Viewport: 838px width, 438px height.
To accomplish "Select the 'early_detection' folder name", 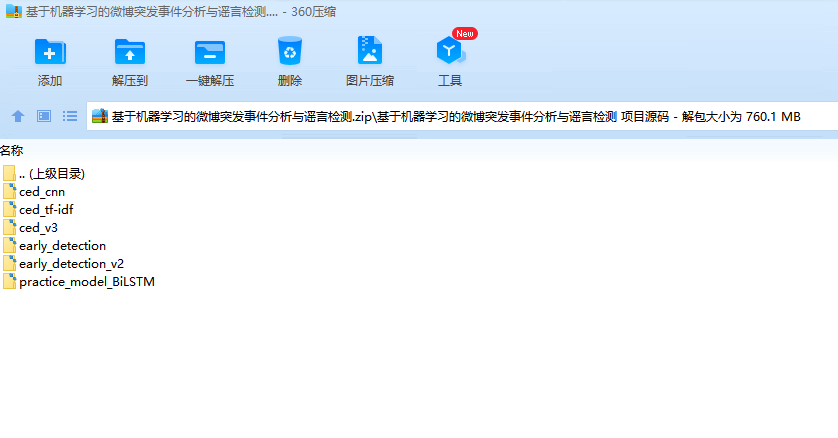I will pos(63,246).
